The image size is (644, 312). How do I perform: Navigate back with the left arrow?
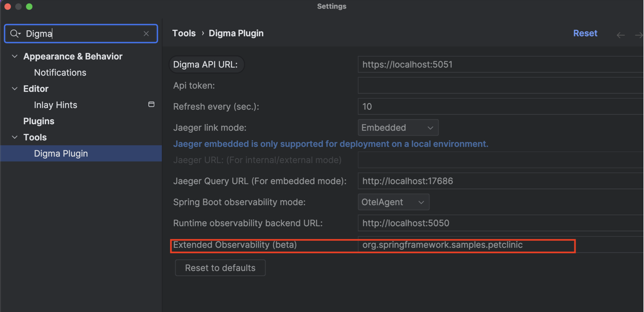[621, 35]
